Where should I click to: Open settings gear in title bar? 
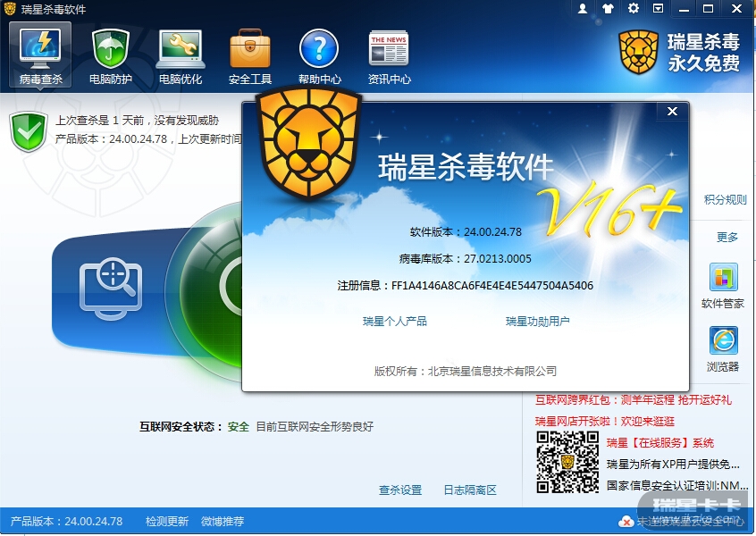pos(633,8)
